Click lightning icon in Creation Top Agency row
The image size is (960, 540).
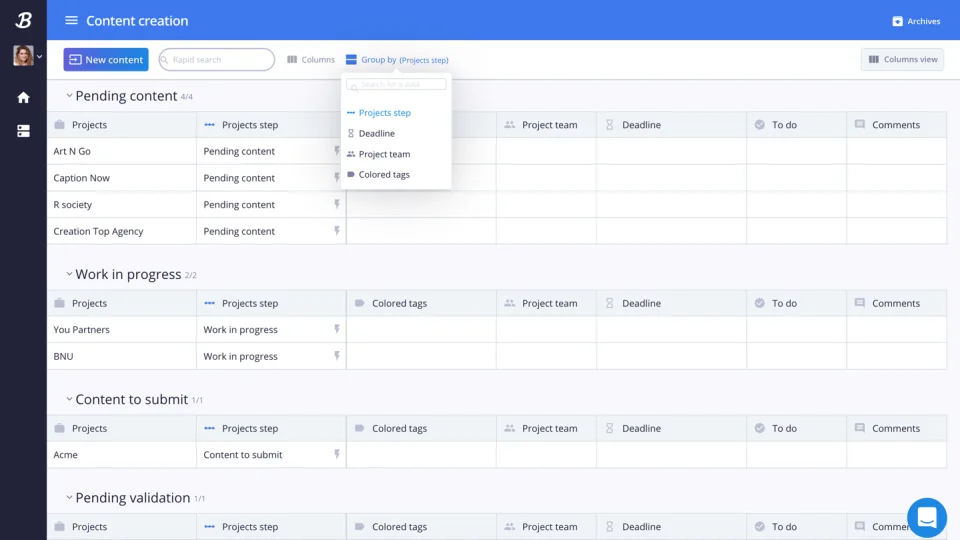[337, 231]
